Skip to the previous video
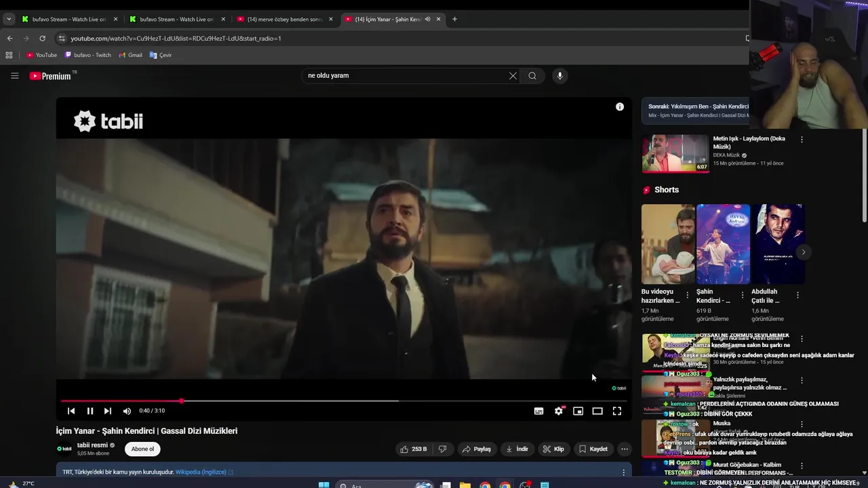The image size is (868, 488). pos(71,411)
